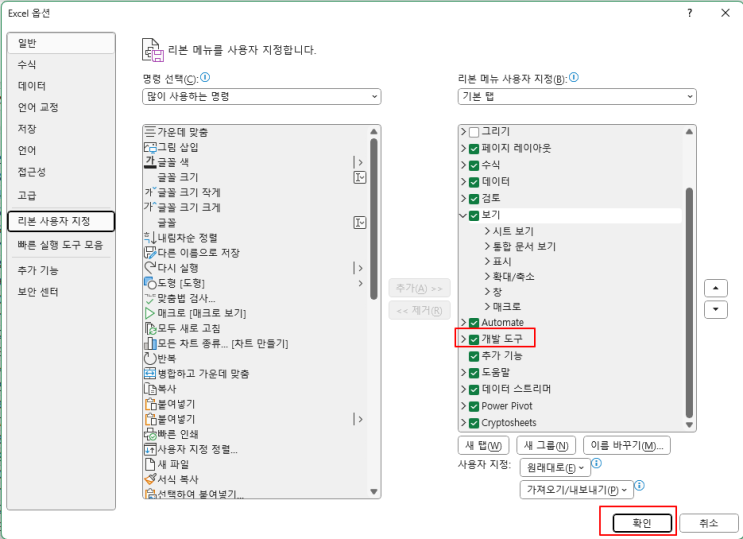
Task: Click the 서식 복사 brush icon
Action: pos(150,479)
